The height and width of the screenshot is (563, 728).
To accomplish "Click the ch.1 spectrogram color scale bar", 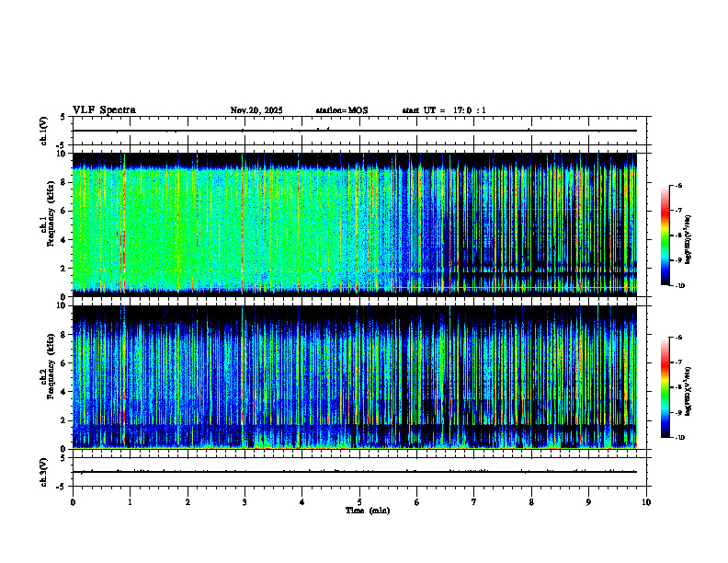I will (x=665, y=236).
